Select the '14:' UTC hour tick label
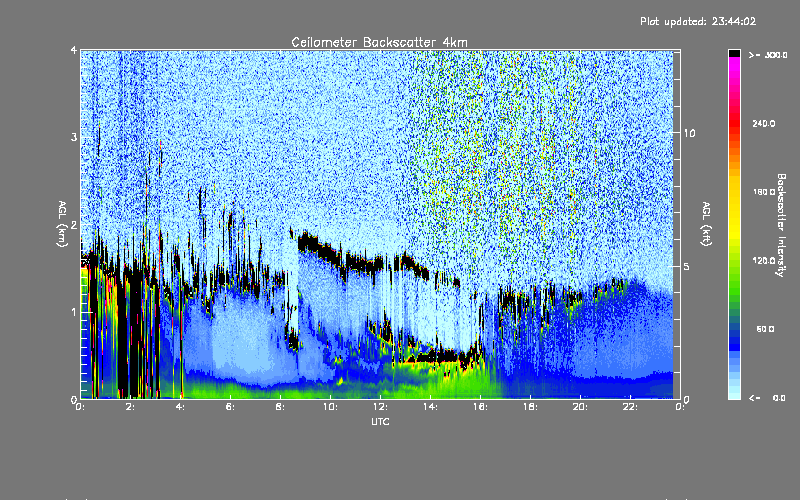Image resolution: width=800 pixels, height=500 pixels. coord(430,407)
